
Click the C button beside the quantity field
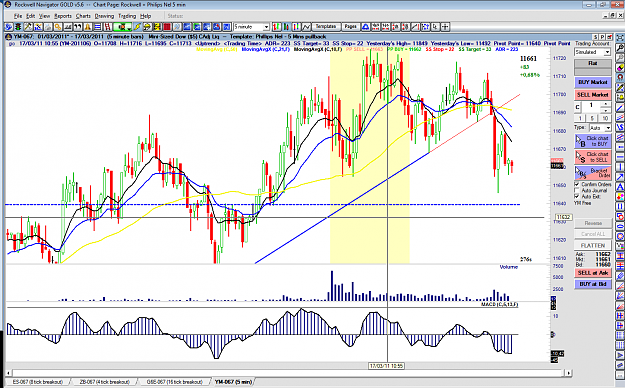pos(578,107)
